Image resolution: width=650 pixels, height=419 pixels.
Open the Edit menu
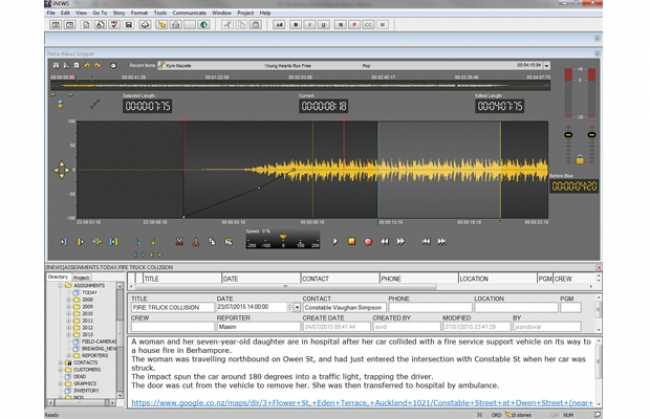tap(65, 13)
